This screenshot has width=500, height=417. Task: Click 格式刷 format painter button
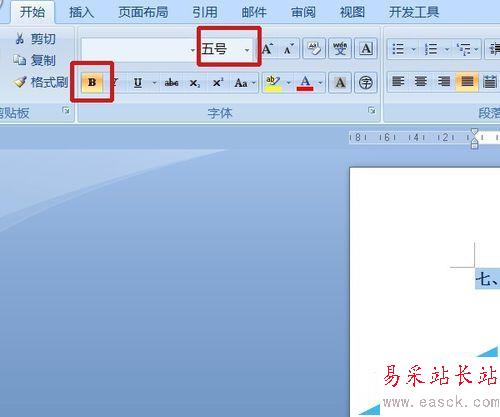(x=41, y=82)
